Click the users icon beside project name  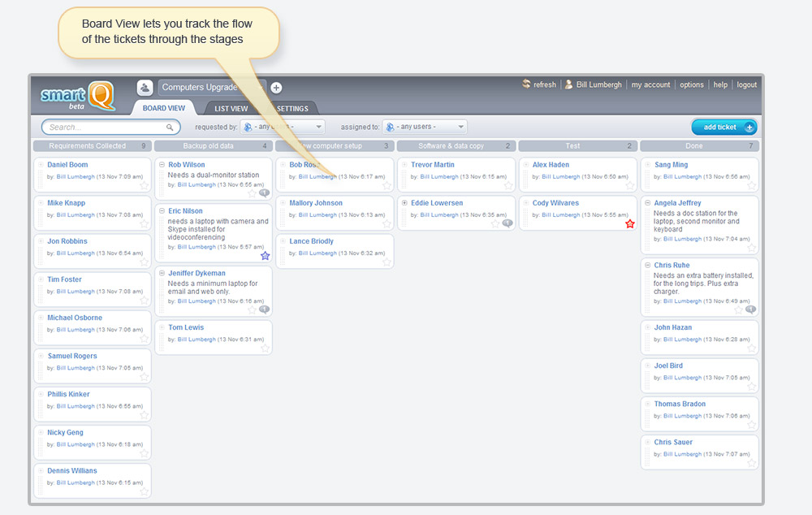click(145, 88)
